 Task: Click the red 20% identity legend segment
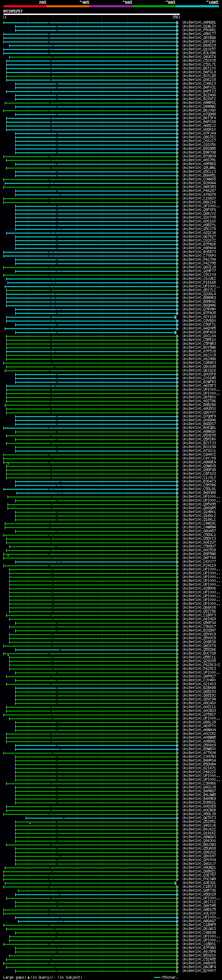(x=25, y=6)
